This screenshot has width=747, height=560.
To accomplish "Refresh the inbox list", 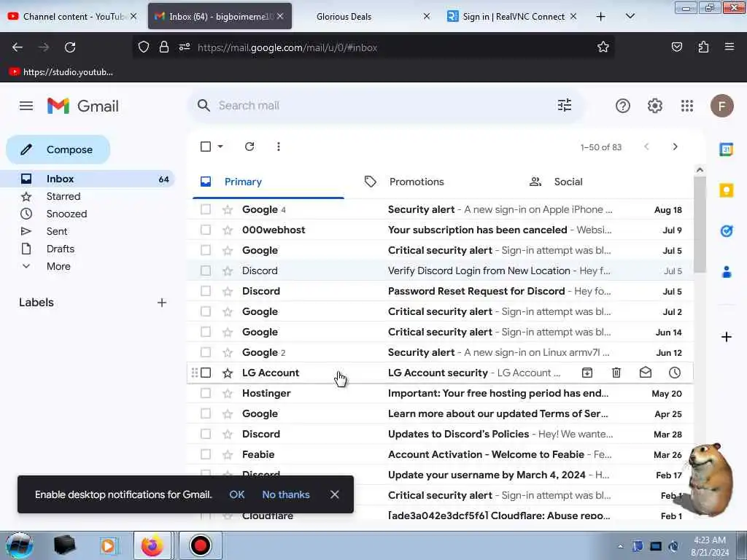I will pyautogui.click(x=249, y=147).
